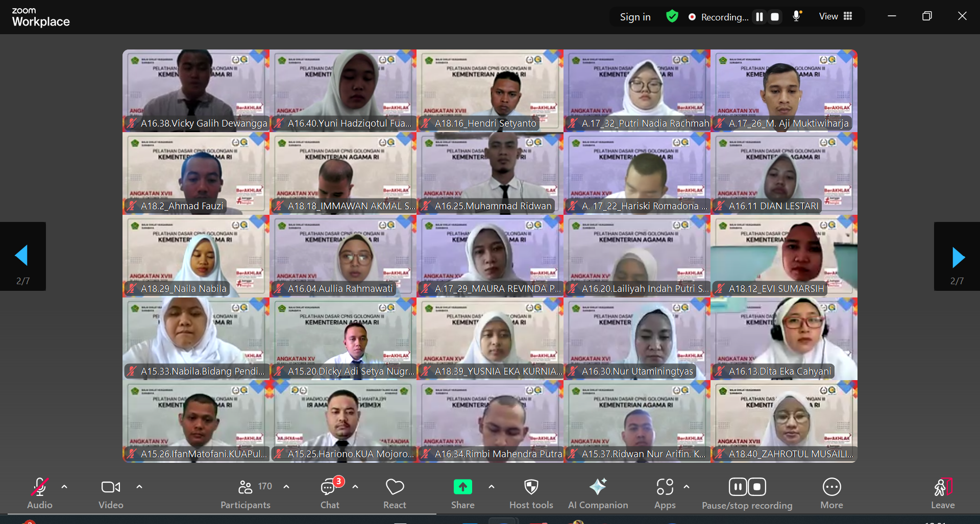Open the View layout menu
The height and width of the screenshot is (524, 980).
(x=836, y=16)
